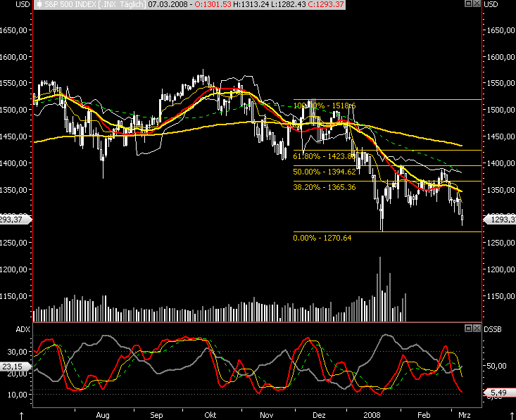Click the 50,00 label on DSSB axis
Screen dimensions: 516x420
[497, 366]
